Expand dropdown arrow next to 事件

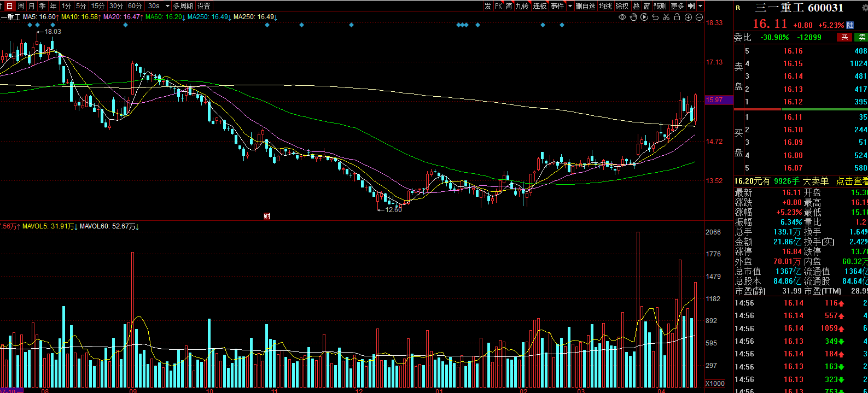point(570,6)
